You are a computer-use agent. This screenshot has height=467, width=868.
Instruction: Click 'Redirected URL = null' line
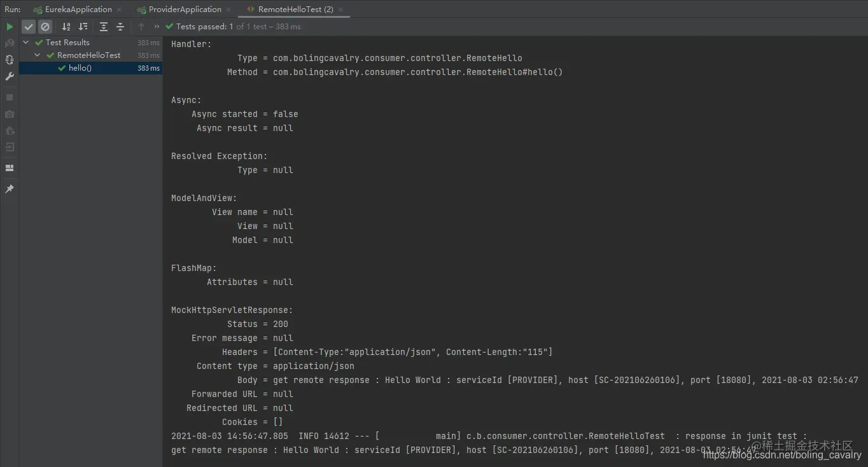click(240, 408)
